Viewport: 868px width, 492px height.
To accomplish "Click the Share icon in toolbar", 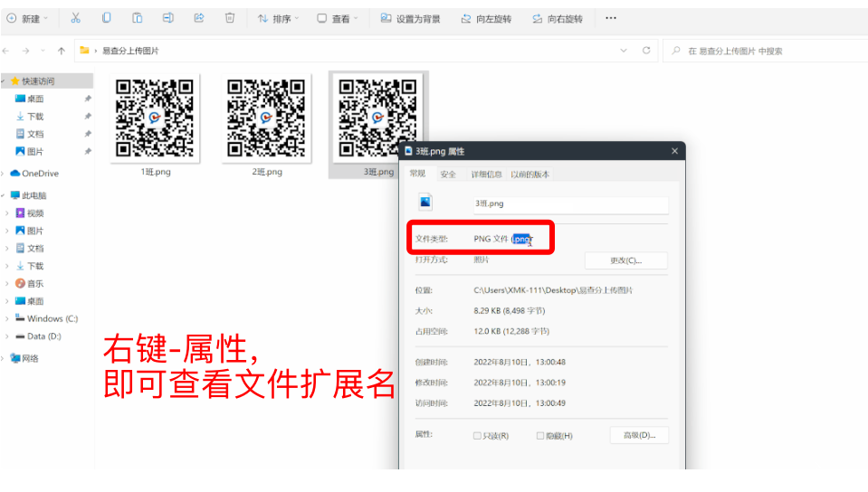I will coord(199,18).
